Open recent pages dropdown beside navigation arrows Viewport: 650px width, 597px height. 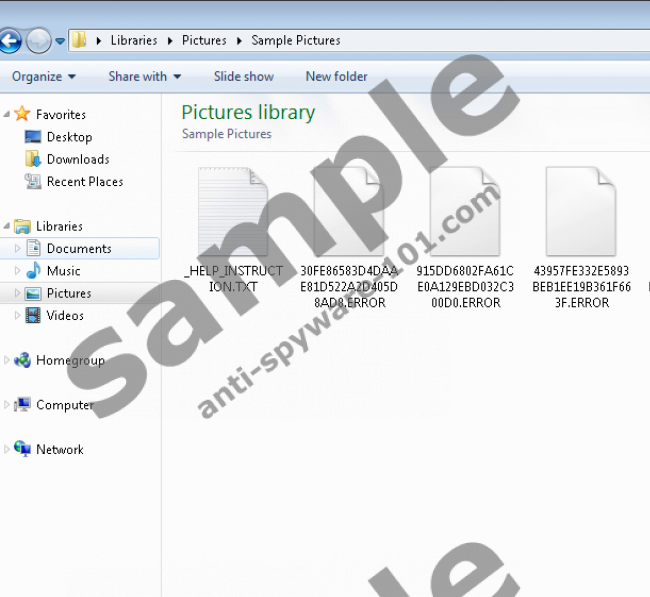pyautogui.click(x=60, y=42)
